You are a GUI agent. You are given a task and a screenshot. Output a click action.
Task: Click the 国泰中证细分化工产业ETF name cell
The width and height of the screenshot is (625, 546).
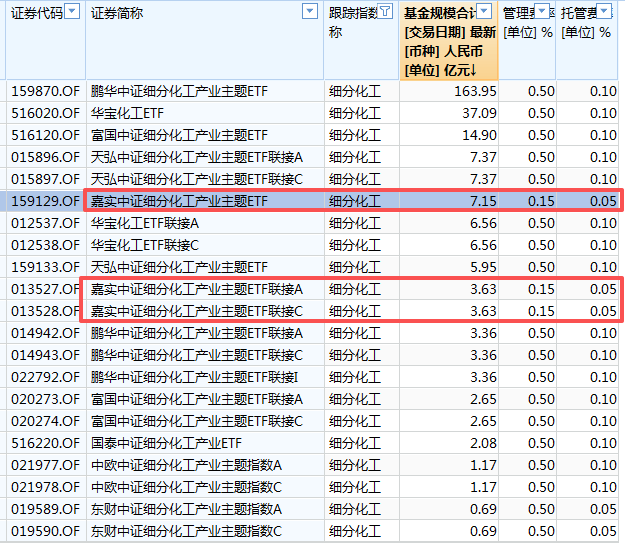click(166, 443)
